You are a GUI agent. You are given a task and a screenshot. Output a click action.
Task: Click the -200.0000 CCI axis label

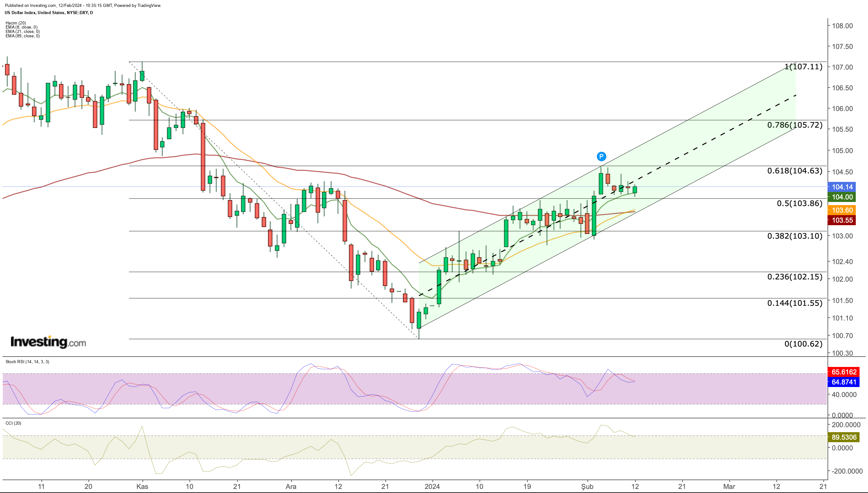point(847,471)
